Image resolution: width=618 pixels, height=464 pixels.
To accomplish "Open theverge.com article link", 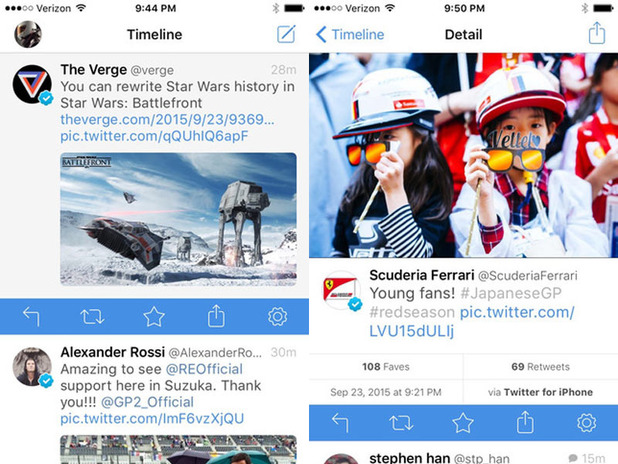I will (x=167, y=119).
